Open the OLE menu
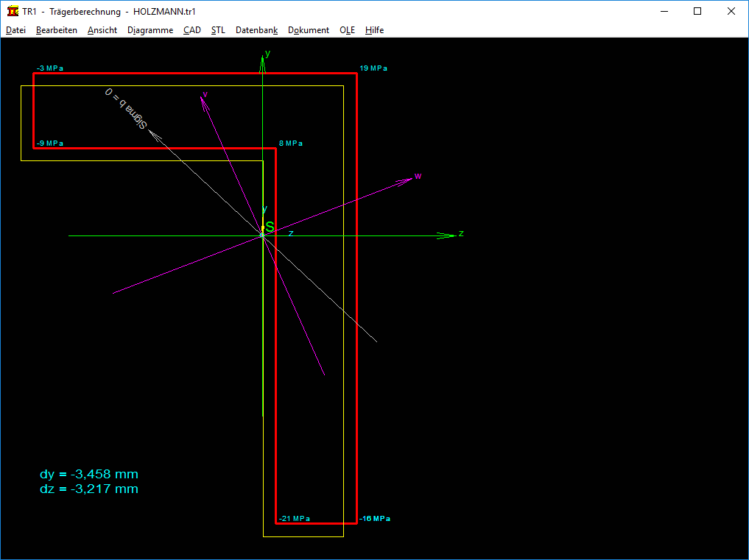The width and height of the screenshot is (749, 560). [x=347, y=30]
